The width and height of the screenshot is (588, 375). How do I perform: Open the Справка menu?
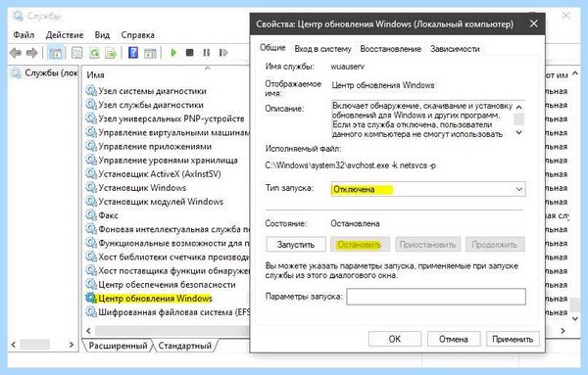[x=137, y=35]
